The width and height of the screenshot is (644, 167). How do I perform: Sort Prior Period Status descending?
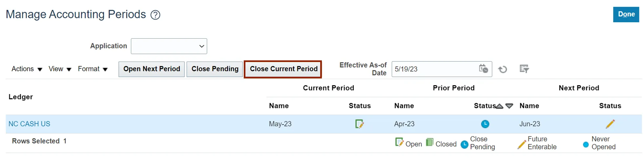[509, 106]
